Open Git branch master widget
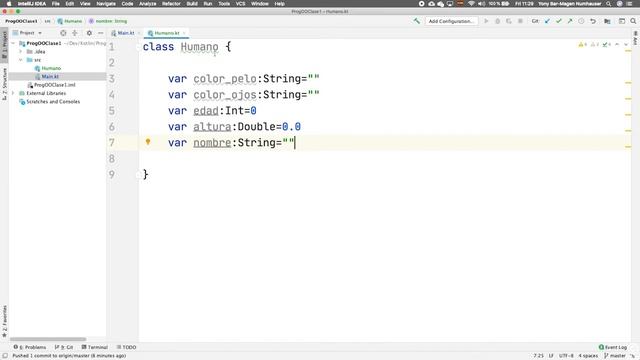This screenshot has height=360, width=640. [x=615, y=356]
